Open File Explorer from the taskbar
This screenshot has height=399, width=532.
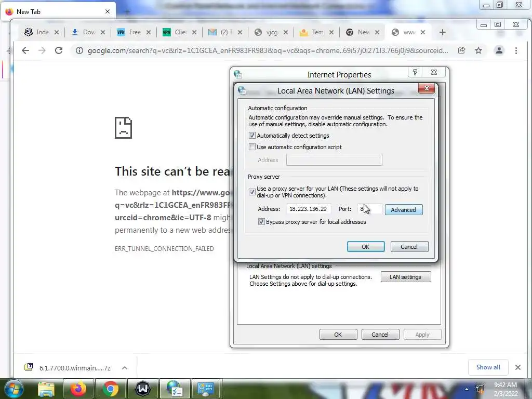click(46, 389)
